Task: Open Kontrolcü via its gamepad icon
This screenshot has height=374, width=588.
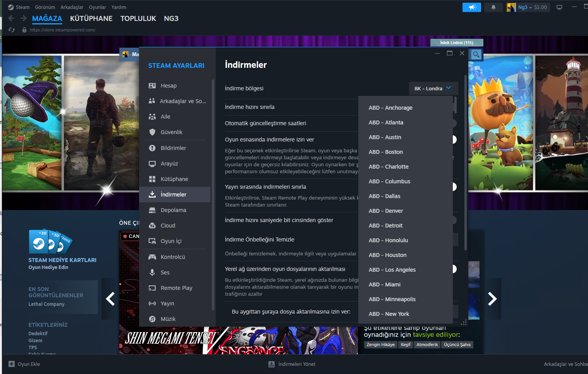Action: point(152,257)
